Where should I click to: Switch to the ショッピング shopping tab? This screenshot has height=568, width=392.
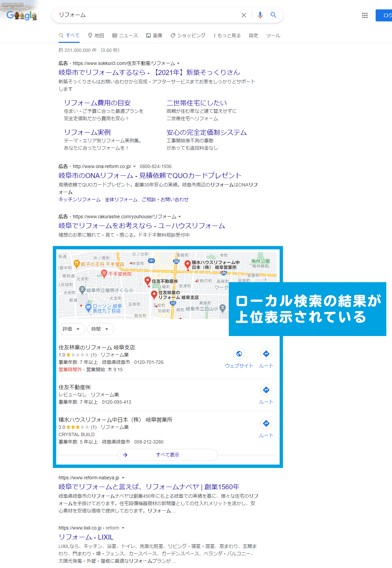(x=188, y=35)
